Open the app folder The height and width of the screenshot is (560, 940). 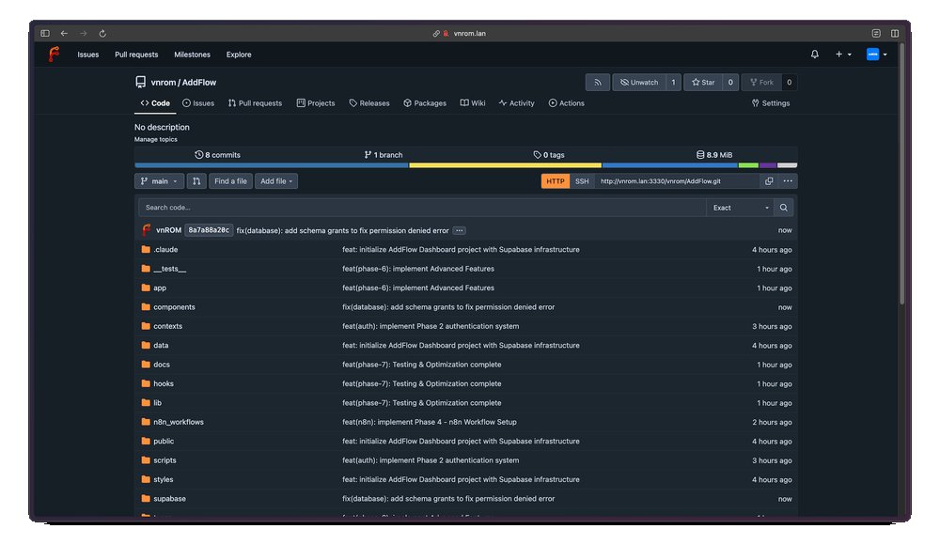pyautogui.click(x=160, y=288)
